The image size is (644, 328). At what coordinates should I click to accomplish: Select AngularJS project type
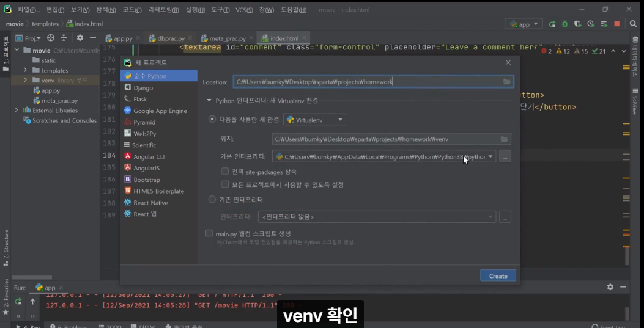point(158,168)
